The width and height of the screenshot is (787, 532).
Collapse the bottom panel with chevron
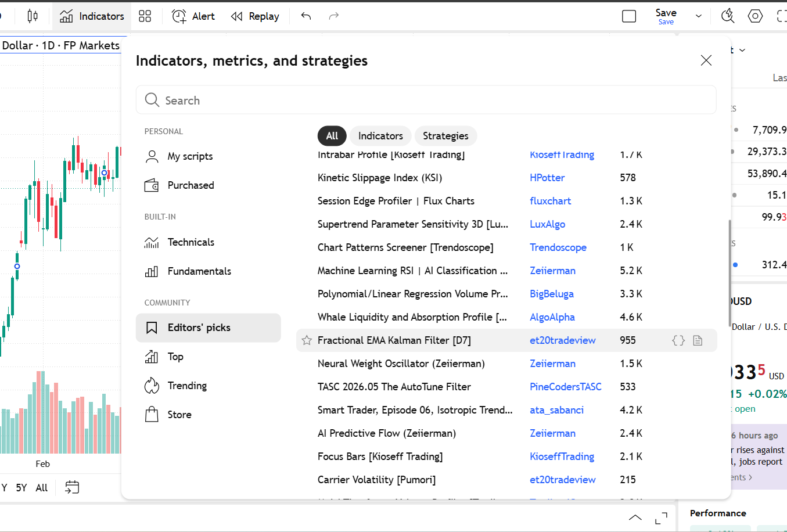635,518
